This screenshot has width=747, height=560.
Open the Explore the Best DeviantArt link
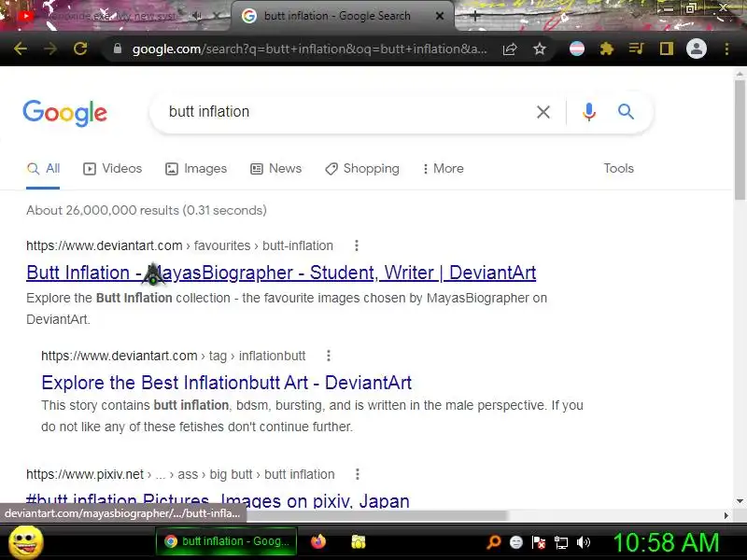click(226, 383)
